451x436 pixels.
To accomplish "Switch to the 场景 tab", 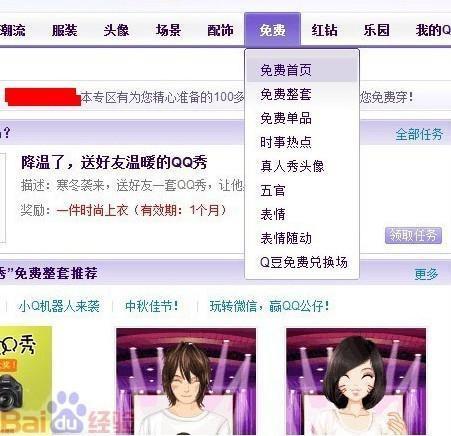I will point(168,31).
